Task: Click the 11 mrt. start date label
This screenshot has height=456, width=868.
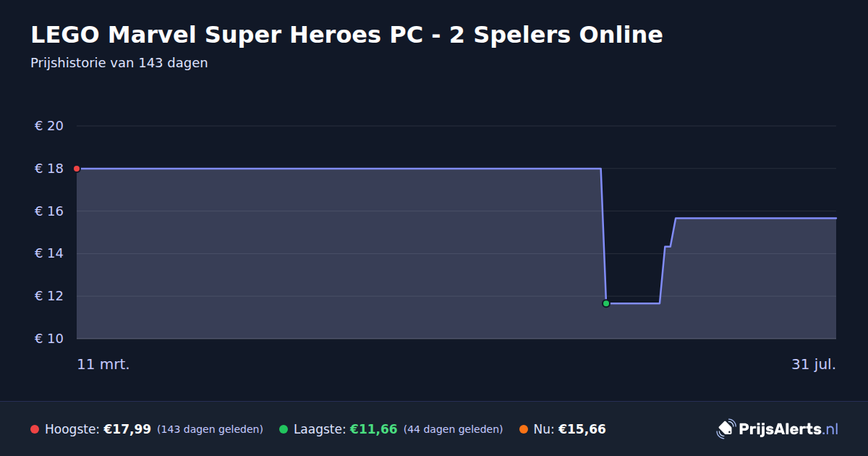Action: 103,365
